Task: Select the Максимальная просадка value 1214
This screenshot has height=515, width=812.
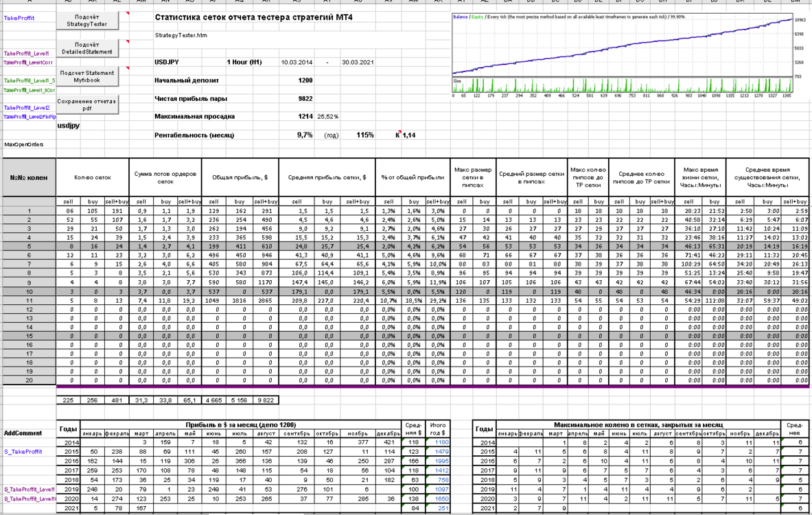Action: pyautogui.click(x=305, y=117)
